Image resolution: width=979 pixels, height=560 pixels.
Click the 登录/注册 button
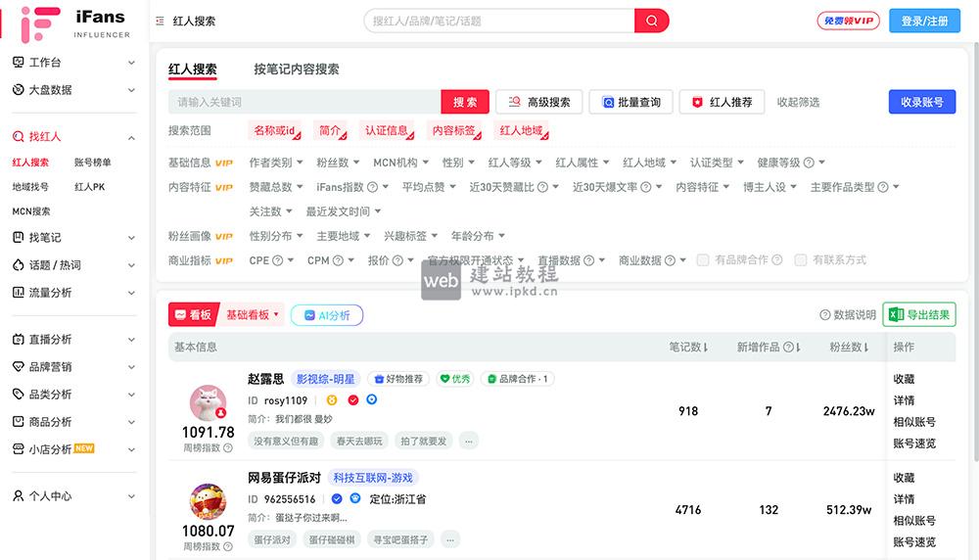[x=925, y=21]
